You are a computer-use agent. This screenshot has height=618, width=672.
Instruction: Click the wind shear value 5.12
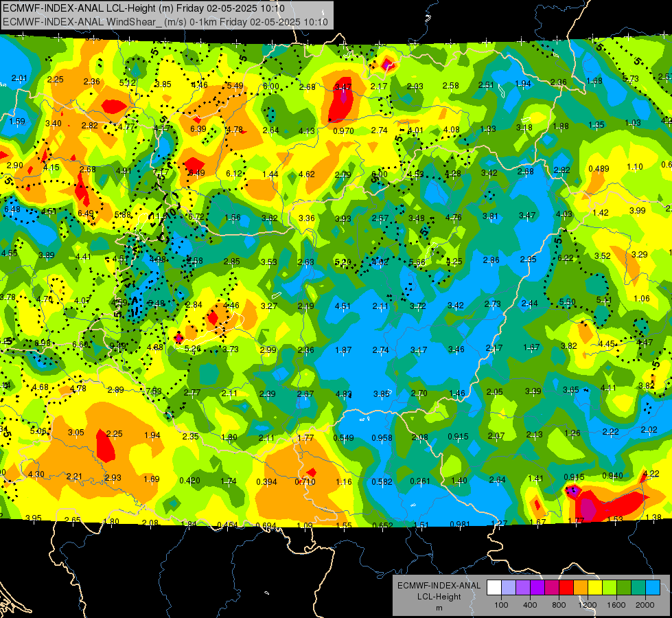point(127,83)
